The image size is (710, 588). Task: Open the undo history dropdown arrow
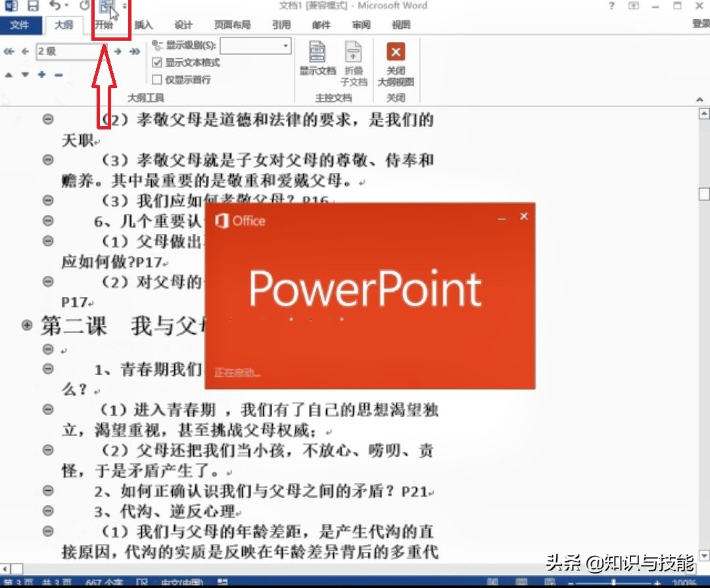point(67,5)
